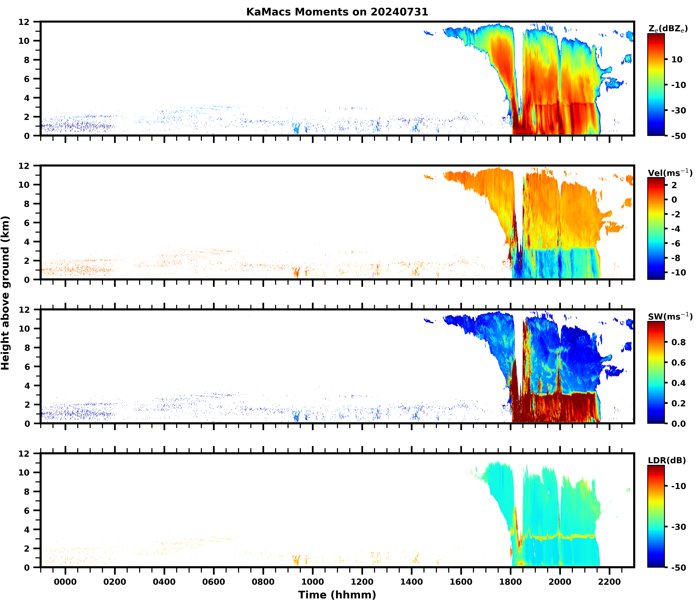Viewport: 700px width, 608px height.
Task: Click the 0600 time tick label
Action: 213,582
